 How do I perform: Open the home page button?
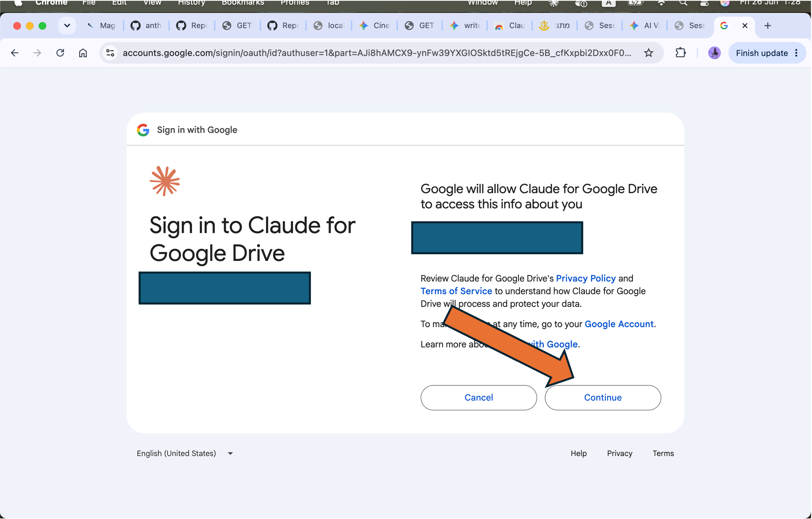(83, 53)
